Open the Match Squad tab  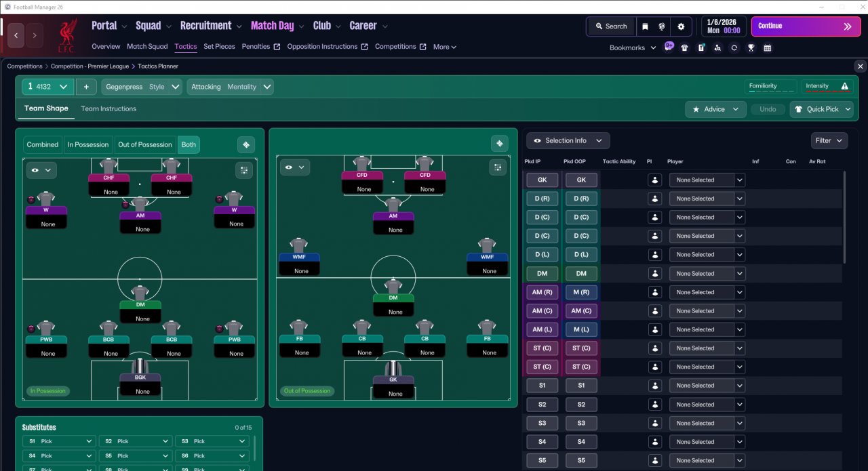coord(147,47)
